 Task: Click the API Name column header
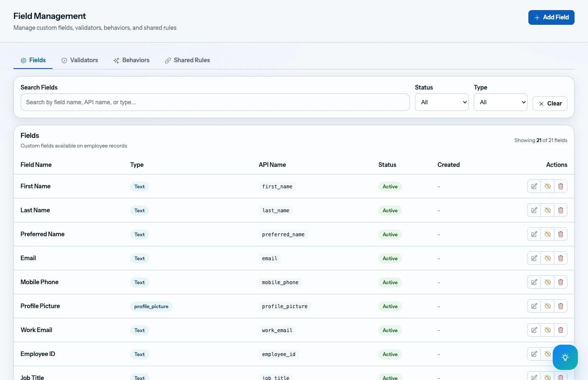tap(272, 165)
